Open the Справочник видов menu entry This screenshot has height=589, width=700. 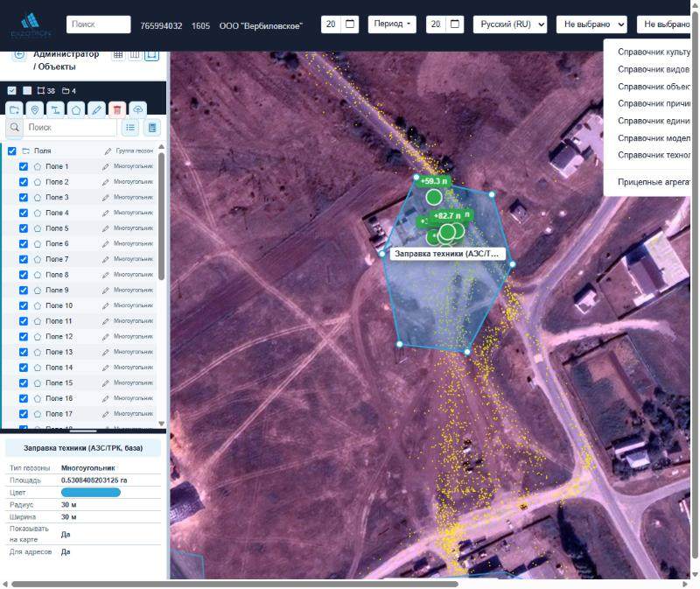click(x=654, y=70)
